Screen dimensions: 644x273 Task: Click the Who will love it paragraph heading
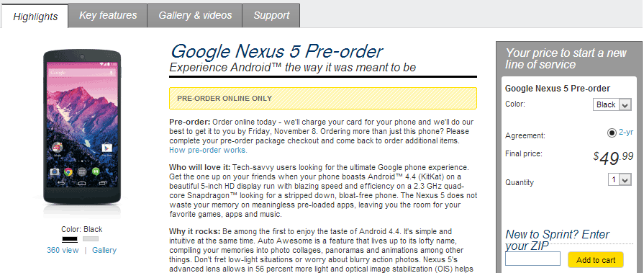coord(199,168)
